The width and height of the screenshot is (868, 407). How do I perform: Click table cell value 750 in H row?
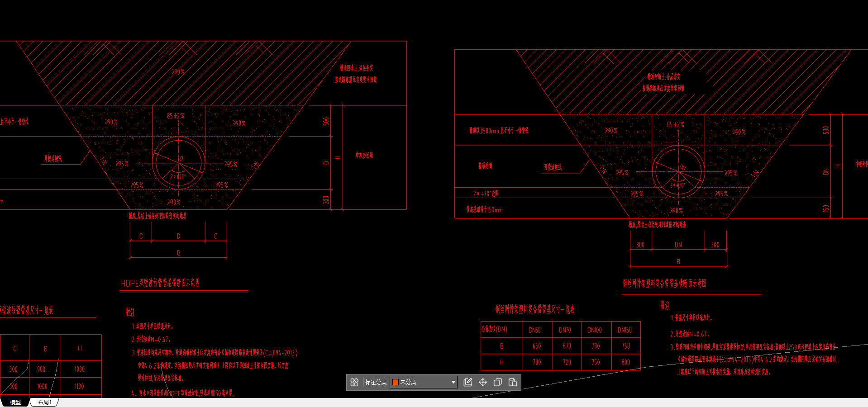(596, 362)
